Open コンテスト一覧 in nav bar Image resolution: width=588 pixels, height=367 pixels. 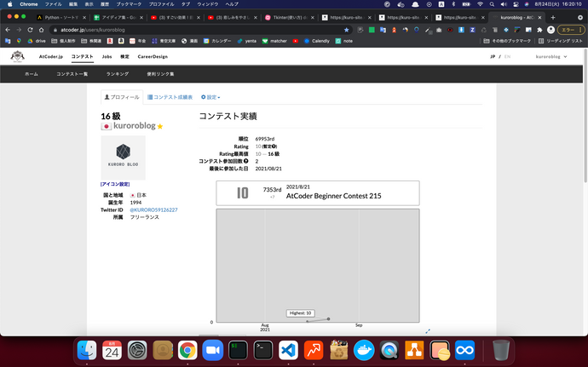coord(72,74)
